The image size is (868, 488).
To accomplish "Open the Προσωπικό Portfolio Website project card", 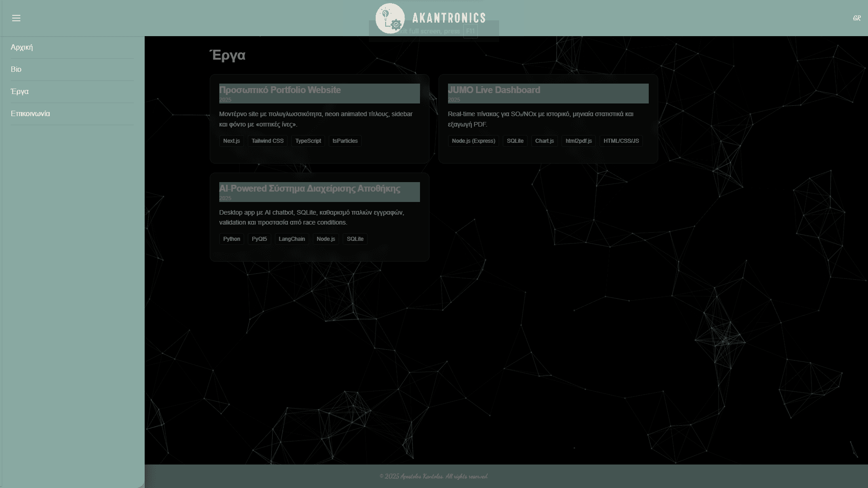I will [319, 119].
